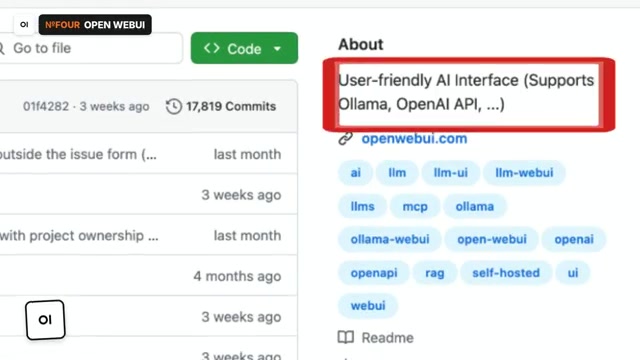Image resolution: width=640 pixels, height=360 pixels.
Task: Click the caret arrow on Code button
Action: tap(277, 49)
